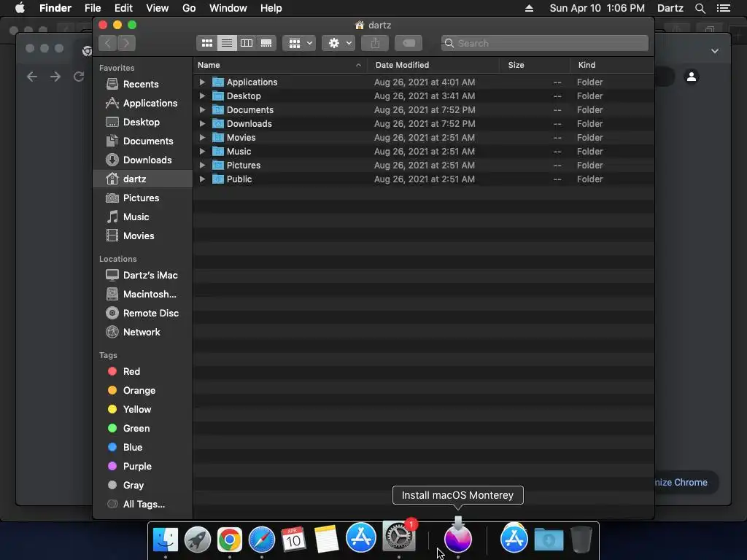The width and height of the screenshot is (747, 560).
Task: Click the Share toolbar button
Action: 375,43
